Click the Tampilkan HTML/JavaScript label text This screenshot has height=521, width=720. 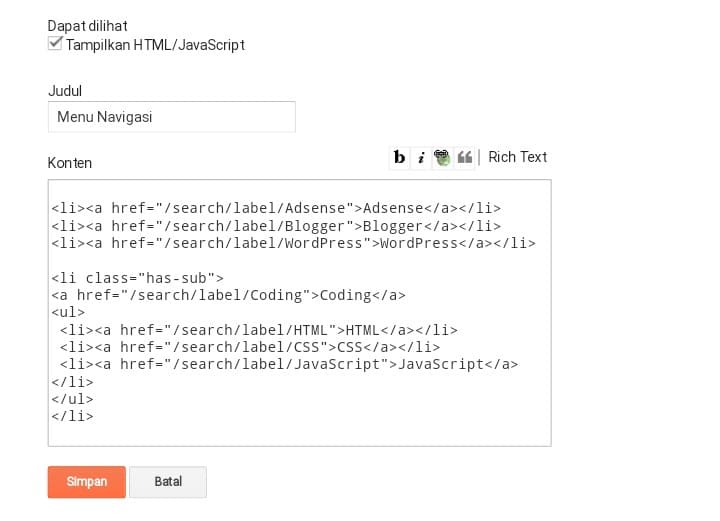tap(155, 45)
